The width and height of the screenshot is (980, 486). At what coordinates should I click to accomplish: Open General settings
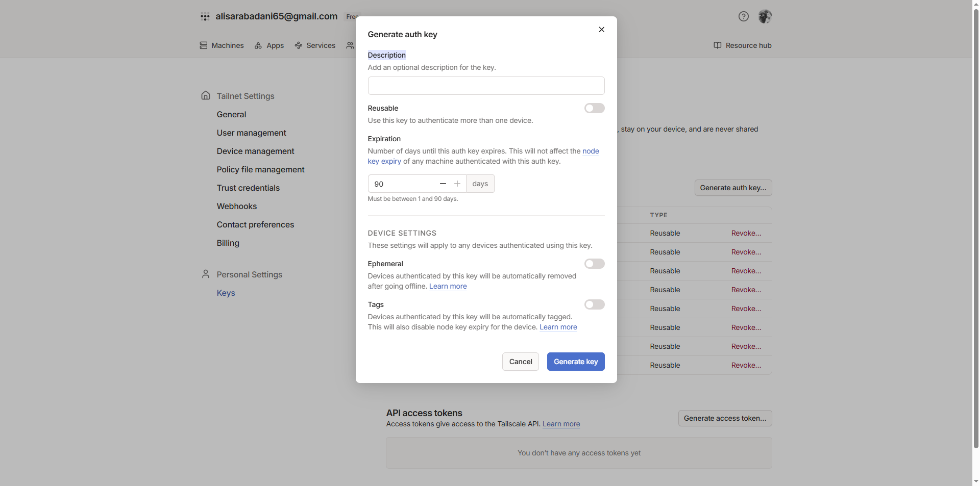click(231, 114)
